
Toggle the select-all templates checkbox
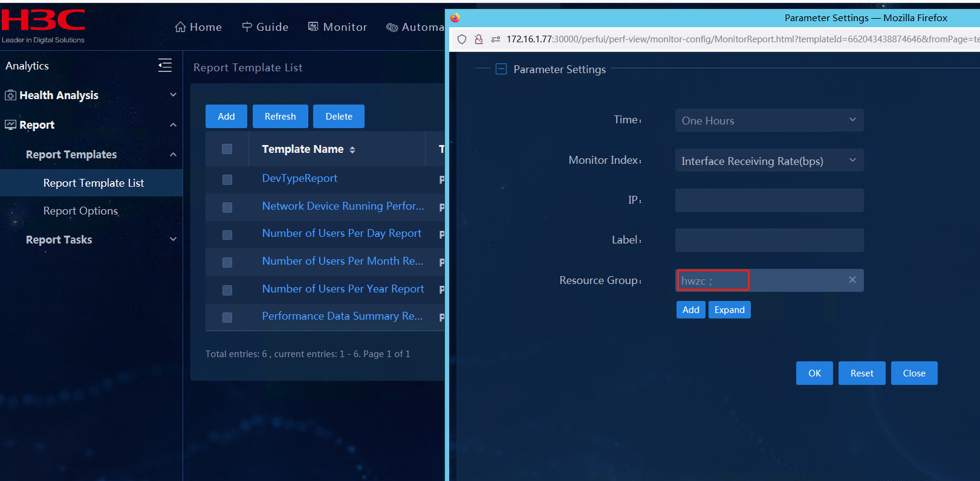(x=227, y=149)
